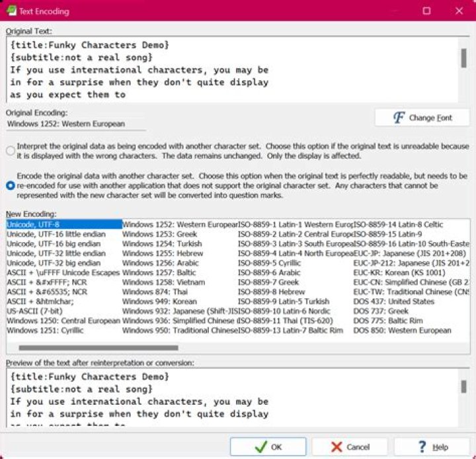
Task: Select Windows 936: Simplified Chinese
Action: click(180, 321)
